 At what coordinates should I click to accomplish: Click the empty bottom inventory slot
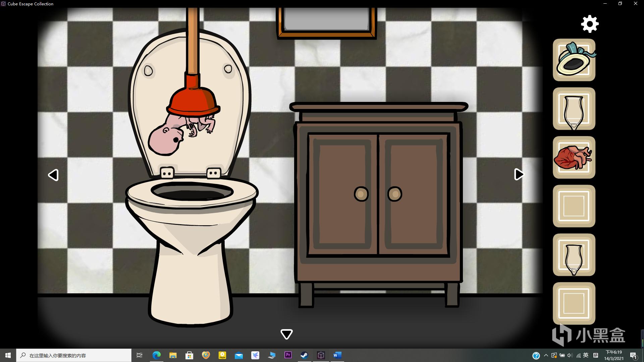[574, 303]
